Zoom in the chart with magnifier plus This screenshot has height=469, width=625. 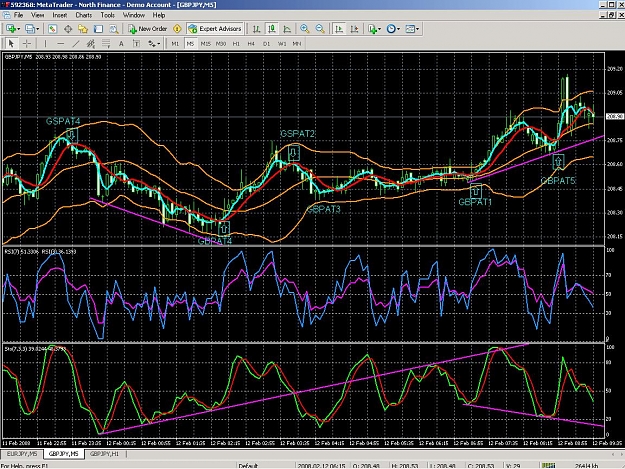tap(305, 29)
